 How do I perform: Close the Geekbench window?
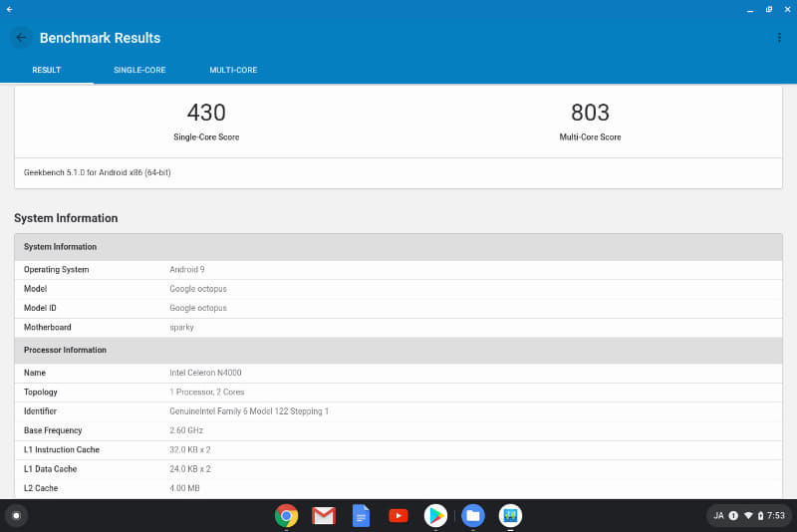coord(787,9)
